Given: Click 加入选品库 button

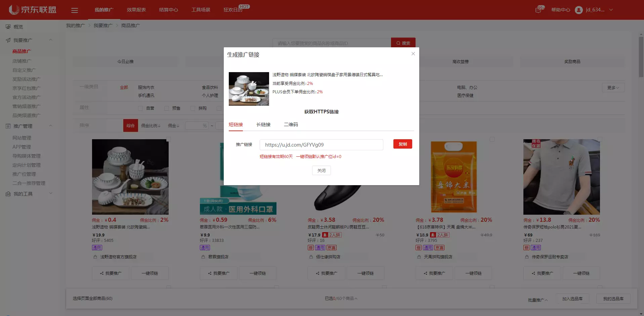Looking at the screenshot, I should point(572,299).
